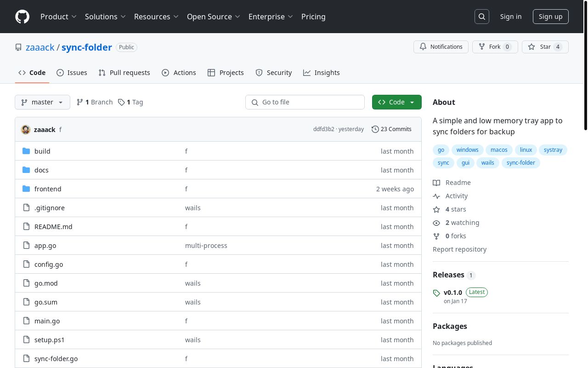This screenshot has height=368, width=588.
Task: Click the commit history clock icon
Action: pyautogui.click(x=375, y=129)
